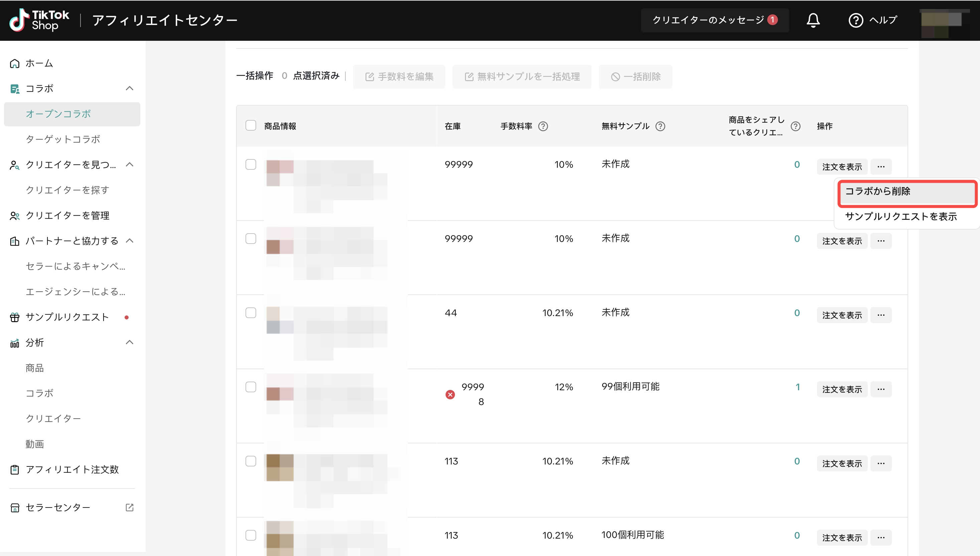The width and height of the screenshot is (980, 556).
Task: Collapse the 分析 sidebar section
Action: (x=129, y=342)
